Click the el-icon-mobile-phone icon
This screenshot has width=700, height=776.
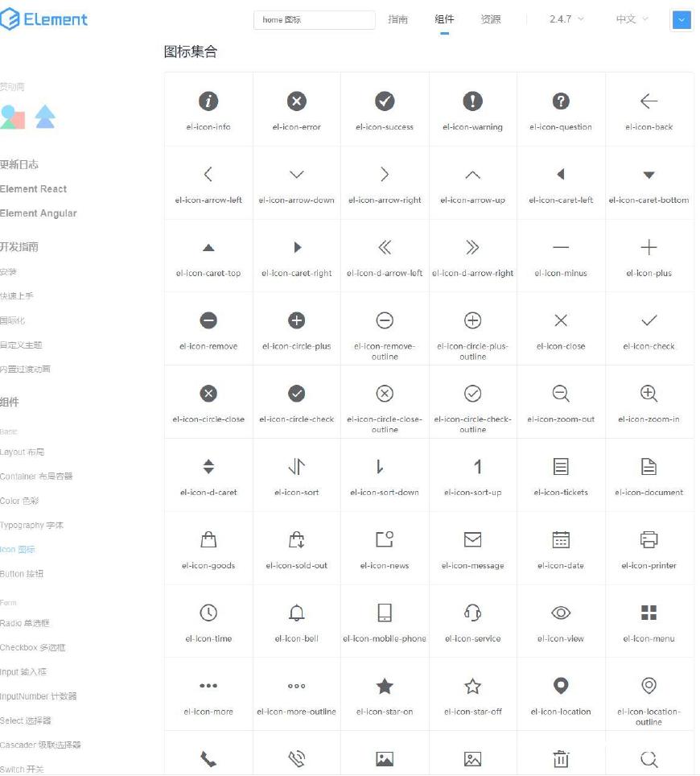[x=385, y=613]
